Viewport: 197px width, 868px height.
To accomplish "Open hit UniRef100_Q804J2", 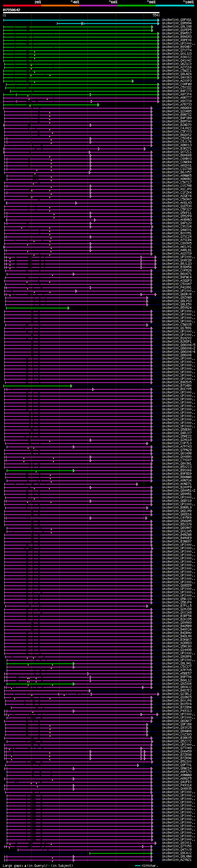I will 177,687.
